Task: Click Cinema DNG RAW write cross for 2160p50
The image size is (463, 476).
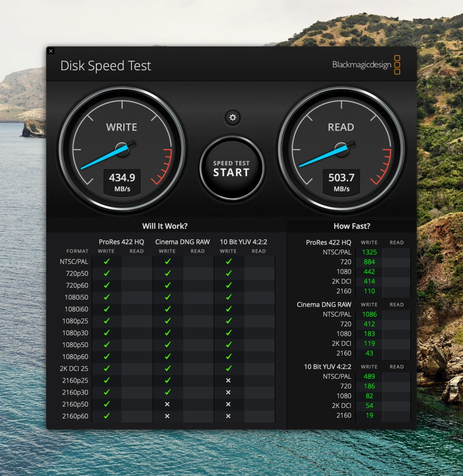Action: pyautogui.click(x=167, y=404)
